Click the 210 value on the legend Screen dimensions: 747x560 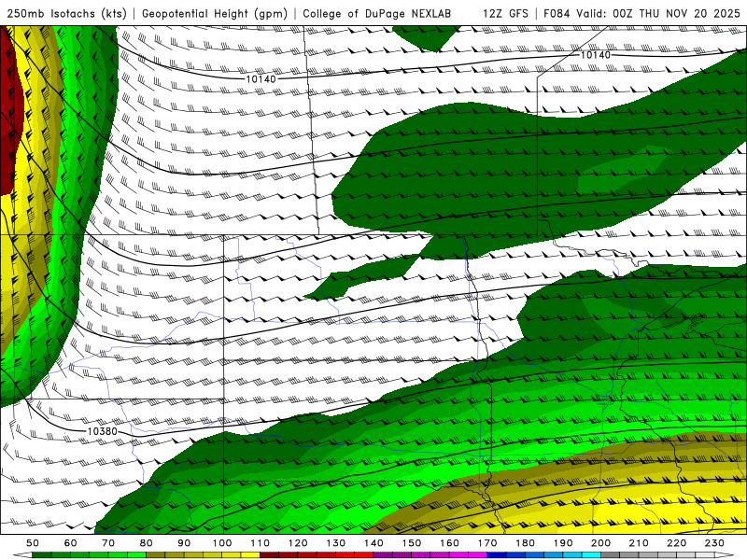pos(639,543)
